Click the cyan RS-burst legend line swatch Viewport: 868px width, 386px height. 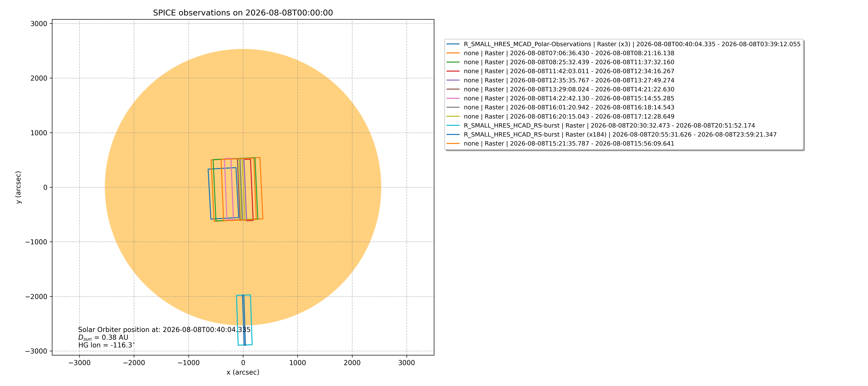[453, 125]
